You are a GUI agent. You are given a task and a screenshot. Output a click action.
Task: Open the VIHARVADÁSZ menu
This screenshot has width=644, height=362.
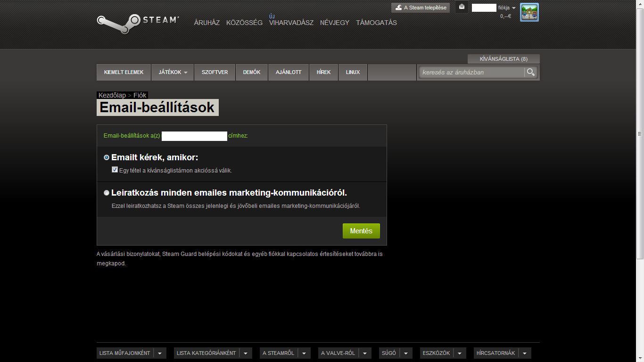[291, 23]
